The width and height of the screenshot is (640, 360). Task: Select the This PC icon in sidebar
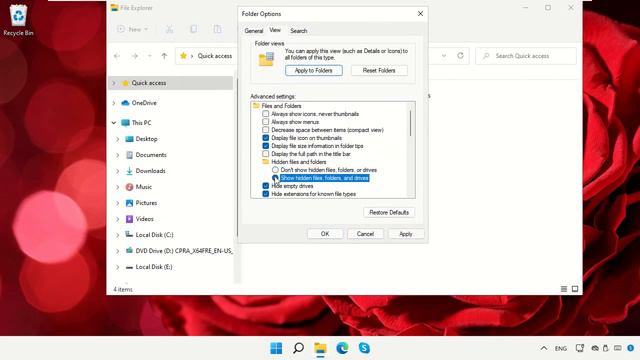click(x=125, y=122)
